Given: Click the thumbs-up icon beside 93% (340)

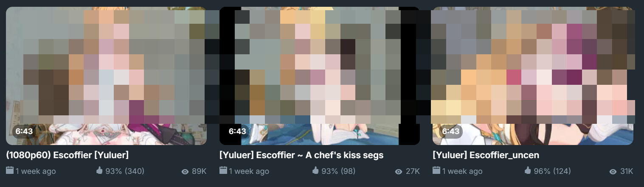Looking at the screenshot, I should [x=100, y=170].
